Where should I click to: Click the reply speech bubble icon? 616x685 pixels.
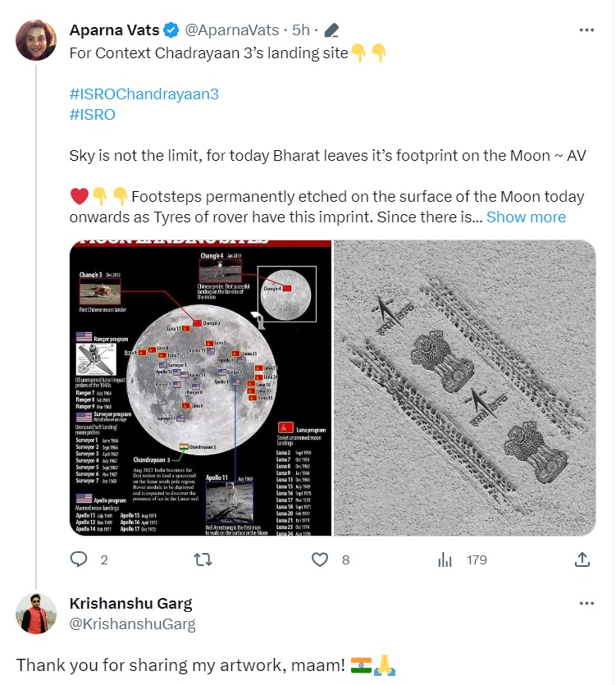click(x=79, y=559)
